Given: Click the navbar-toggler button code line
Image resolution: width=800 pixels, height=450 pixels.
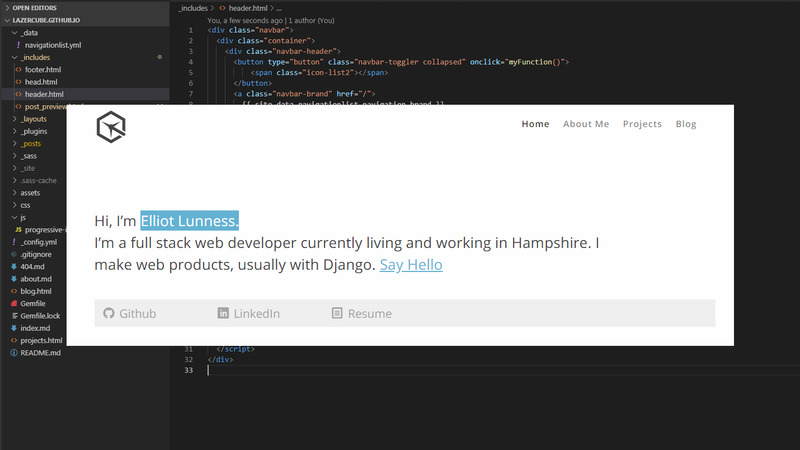Looking at the screenshot, I should tap(401, 62).
